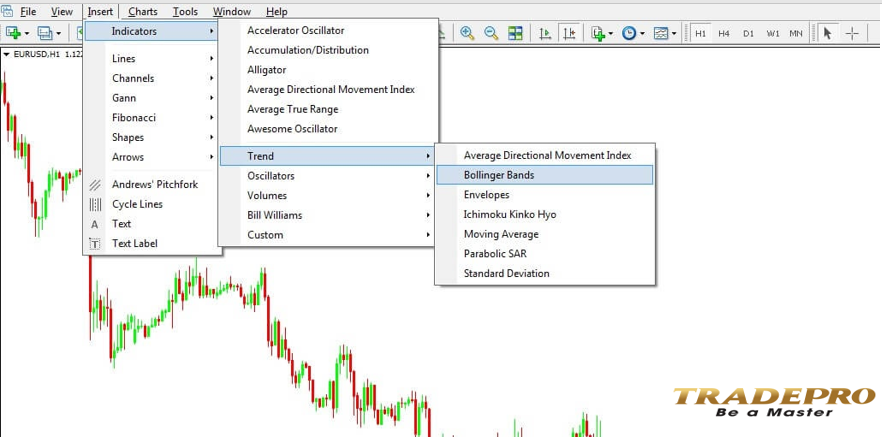Zoom in on the chart
Screen dimensions: 882x440
[467, 33]
